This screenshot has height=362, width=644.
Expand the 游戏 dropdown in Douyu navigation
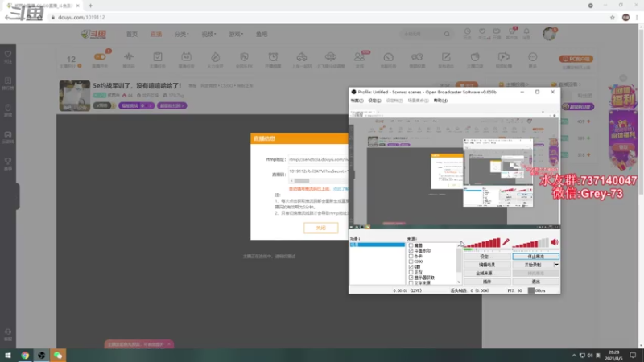pos(235,34)
